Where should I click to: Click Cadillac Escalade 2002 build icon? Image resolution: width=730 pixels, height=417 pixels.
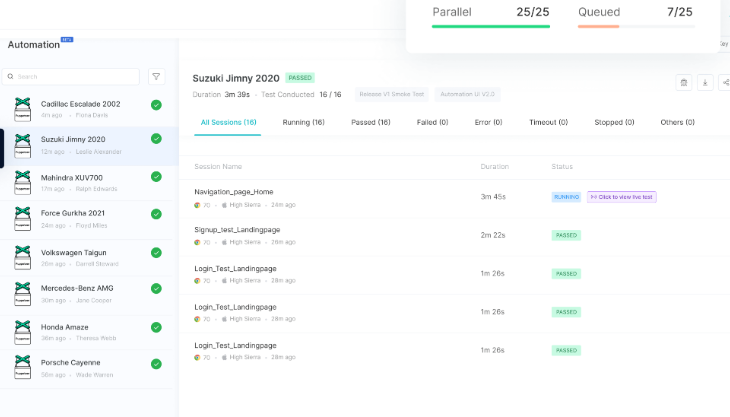22,109
